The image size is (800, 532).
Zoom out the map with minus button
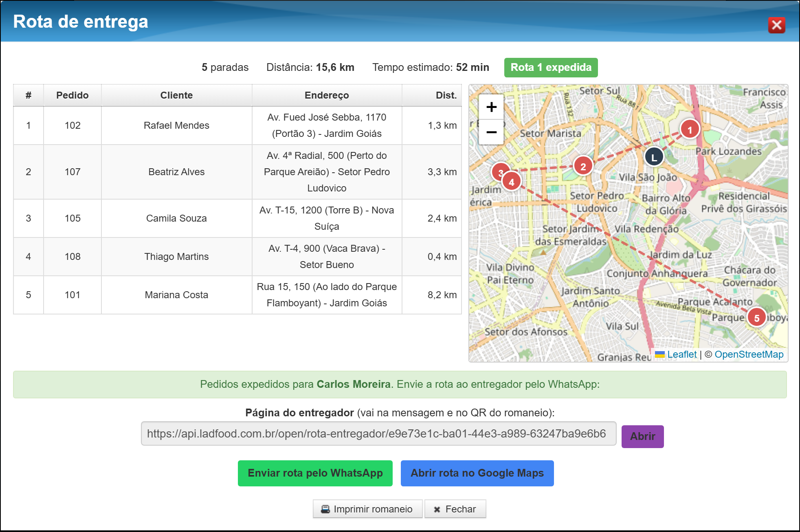pos(491,132)
